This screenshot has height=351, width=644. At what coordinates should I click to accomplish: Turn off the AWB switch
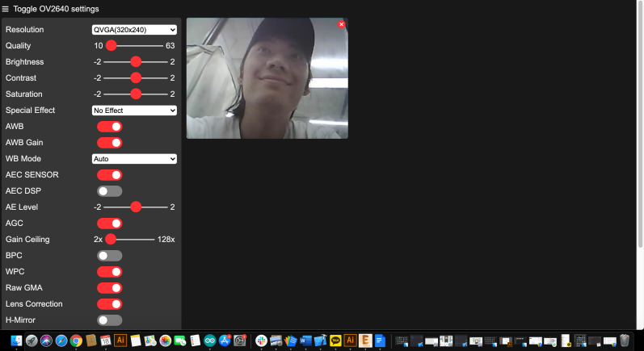(110, 127)
